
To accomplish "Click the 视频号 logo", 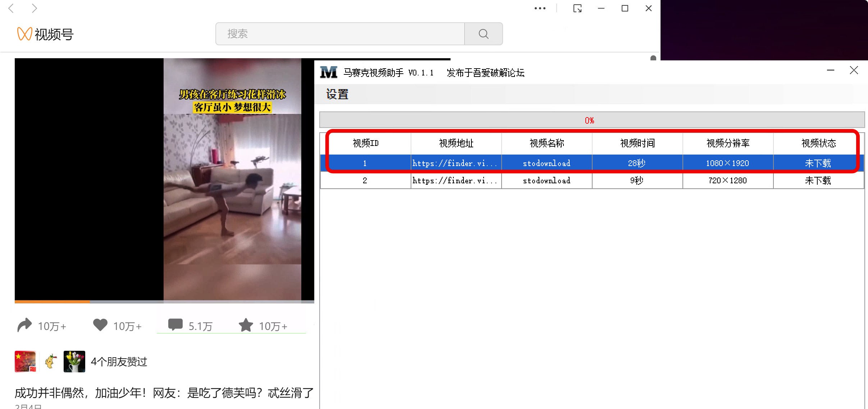I will [45, 34].
